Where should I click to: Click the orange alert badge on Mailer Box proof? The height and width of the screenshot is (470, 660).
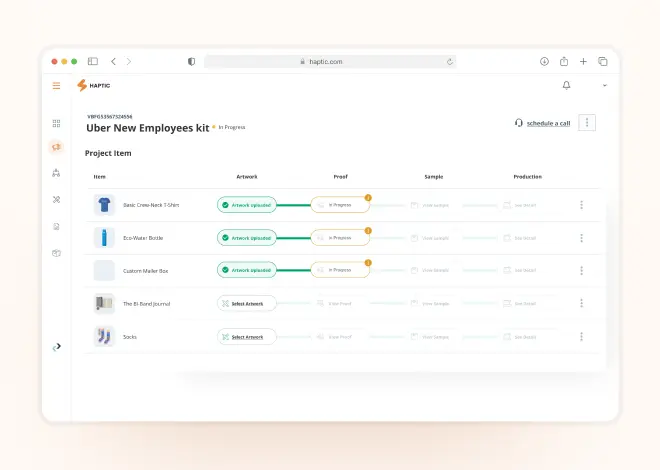(x=368, y=263)
